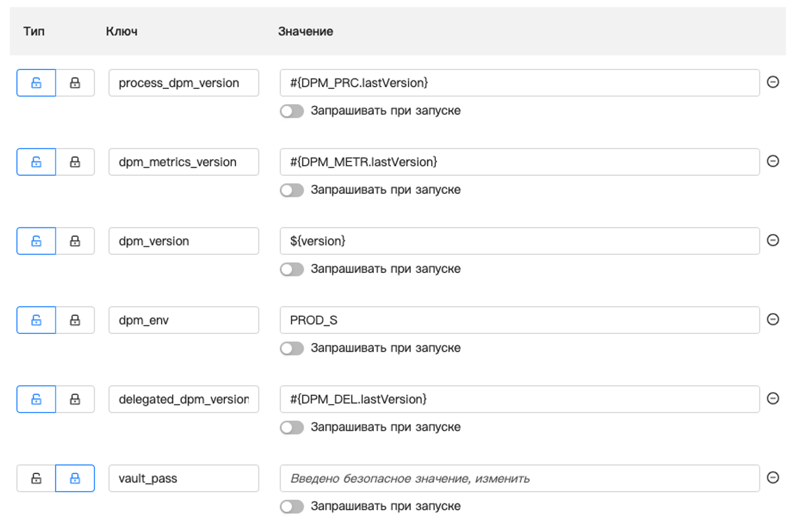
Task: Edit the dpm_metrics_version key field
Action: click(x=184, y=162)
